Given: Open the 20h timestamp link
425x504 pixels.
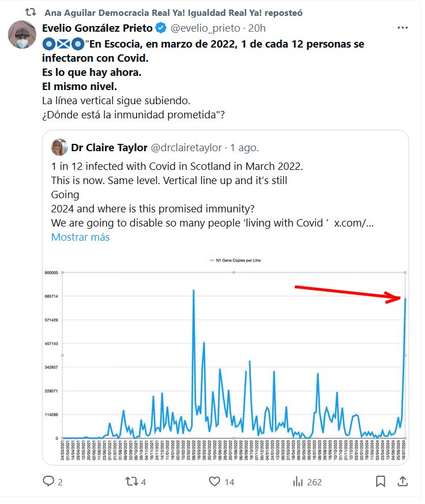Looking at the screenshot, I should tap(257, 28).
